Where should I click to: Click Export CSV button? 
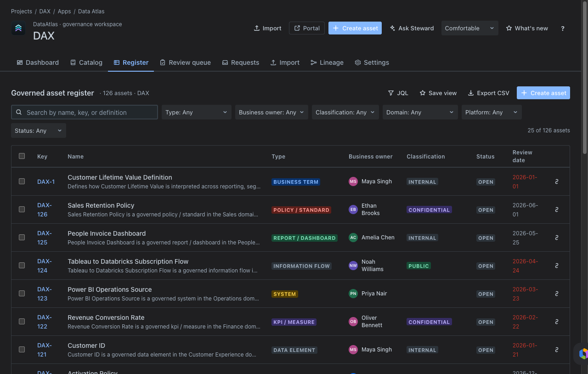click(488, 93)
